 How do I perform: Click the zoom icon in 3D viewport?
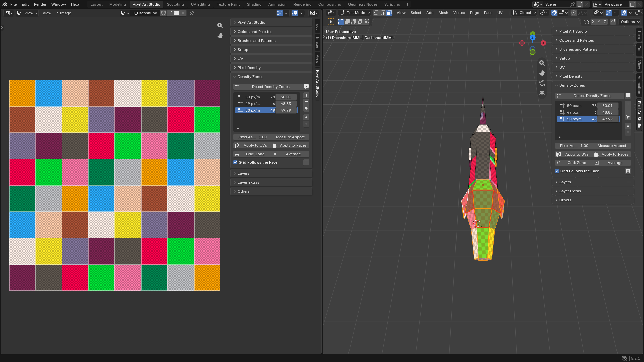click(x=542, y=63)
